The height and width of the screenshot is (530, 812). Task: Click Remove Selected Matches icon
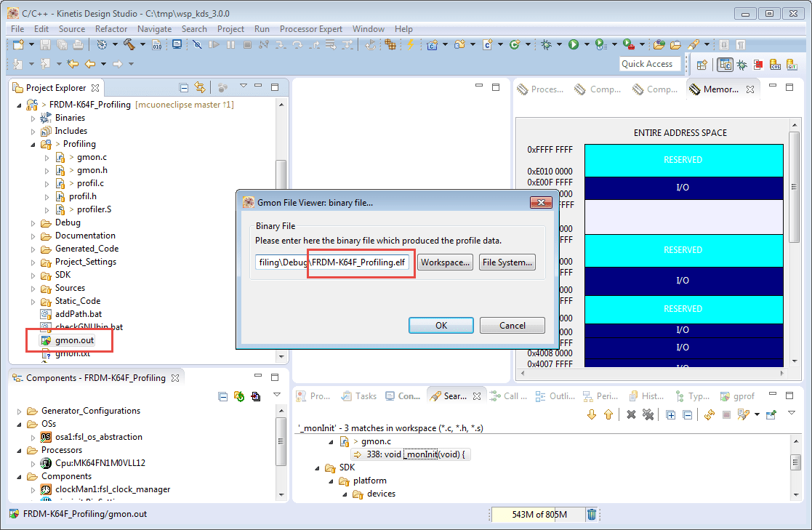(631, 414)
